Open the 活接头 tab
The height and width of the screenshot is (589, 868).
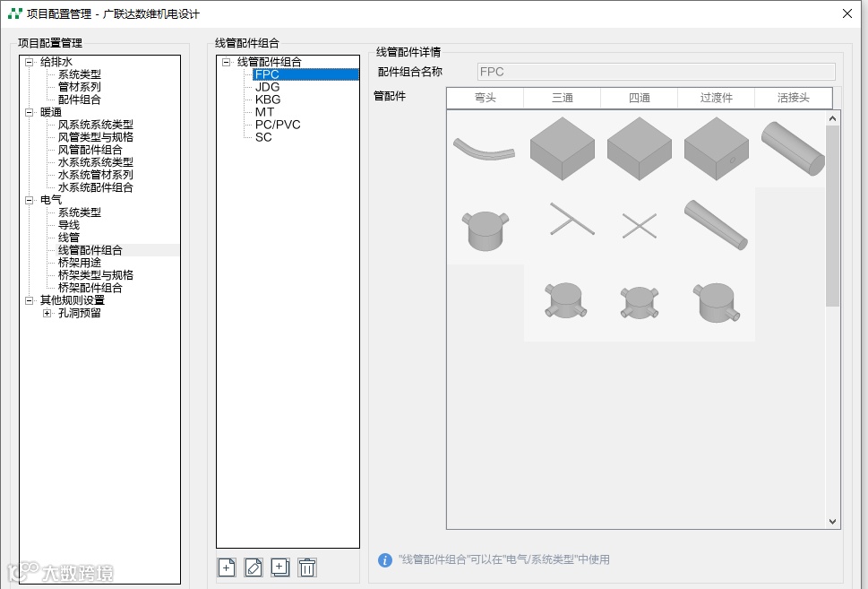click(x=793, y=98)
